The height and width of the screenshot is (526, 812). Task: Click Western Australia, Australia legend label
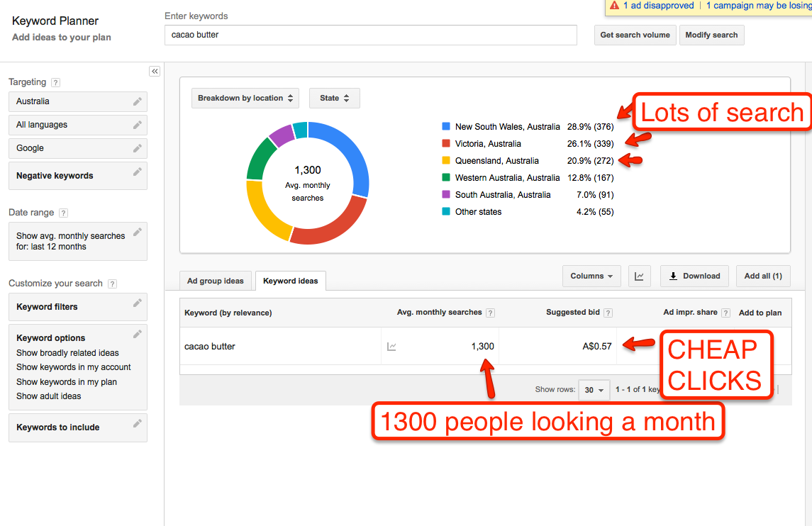point(508,178)
